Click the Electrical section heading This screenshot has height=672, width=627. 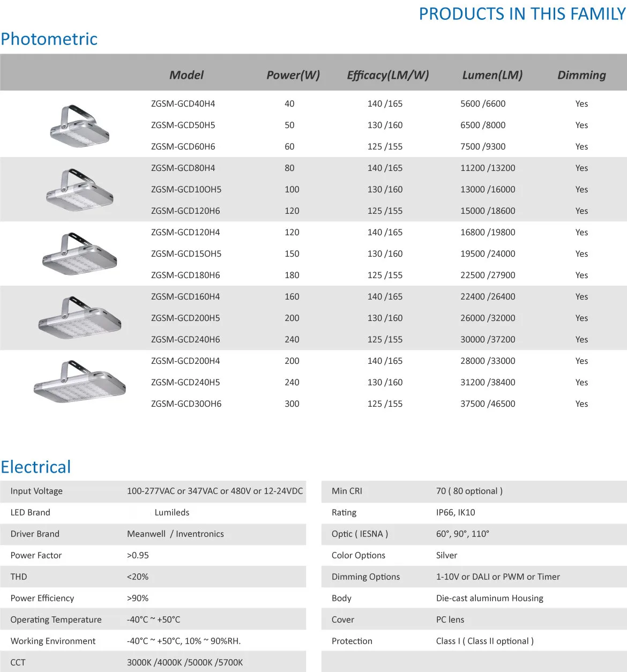36,467
